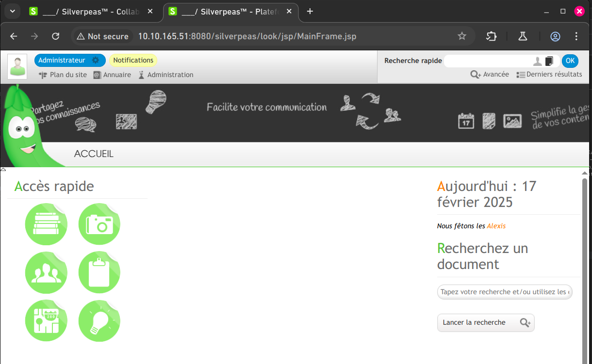Click the Alexis name link
The image size is (592, 364).
(x=496, y=226)
